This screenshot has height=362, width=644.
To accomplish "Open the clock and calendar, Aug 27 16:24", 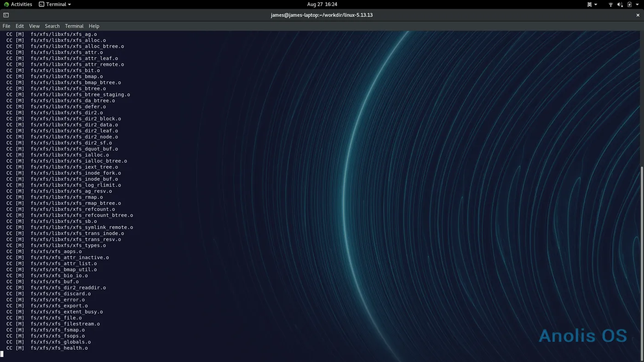I will 322,4.
